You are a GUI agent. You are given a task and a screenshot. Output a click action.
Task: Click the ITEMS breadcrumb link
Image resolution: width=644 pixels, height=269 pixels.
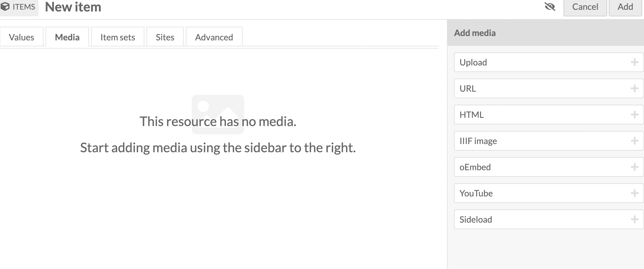point(24,7)
